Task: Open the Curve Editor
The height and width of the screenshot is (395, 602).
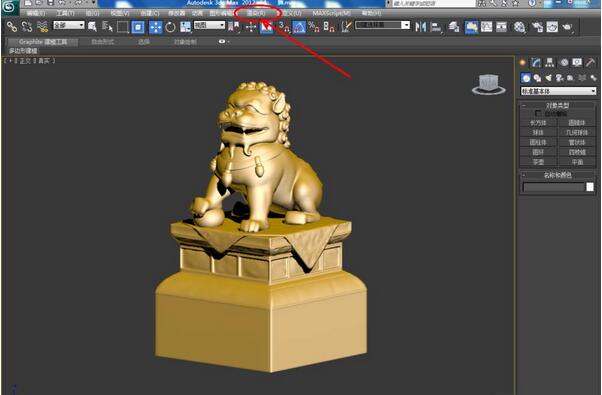Action: click(x=486, y=27)
